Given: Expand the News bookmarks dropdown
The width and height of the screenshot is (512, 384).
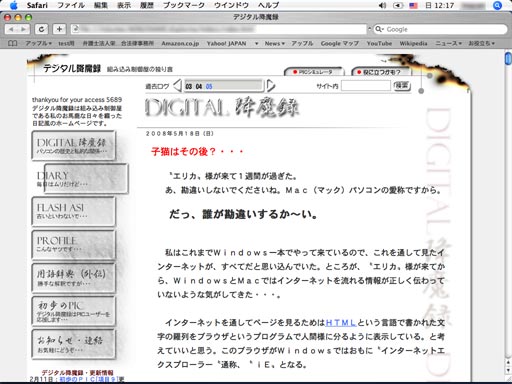Looking at the screenshot, I should 274,43.
